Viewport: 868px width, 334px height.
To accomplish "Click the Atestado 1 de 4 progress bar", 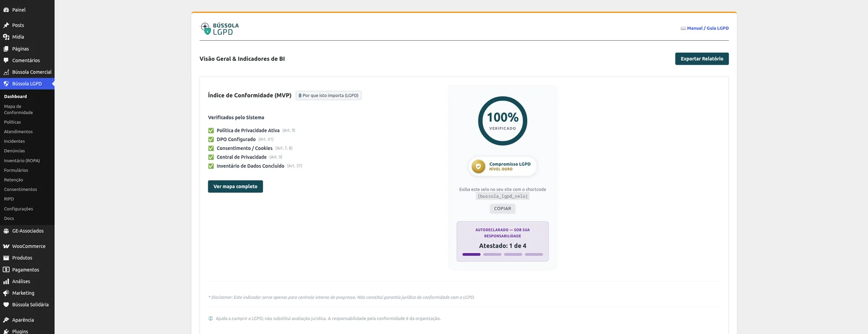I will [x=502, y=254].
